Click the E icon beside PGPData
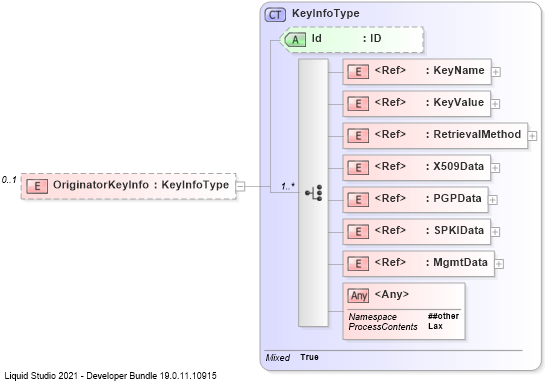This screenshot has width=545, height=381. [358, 200]
